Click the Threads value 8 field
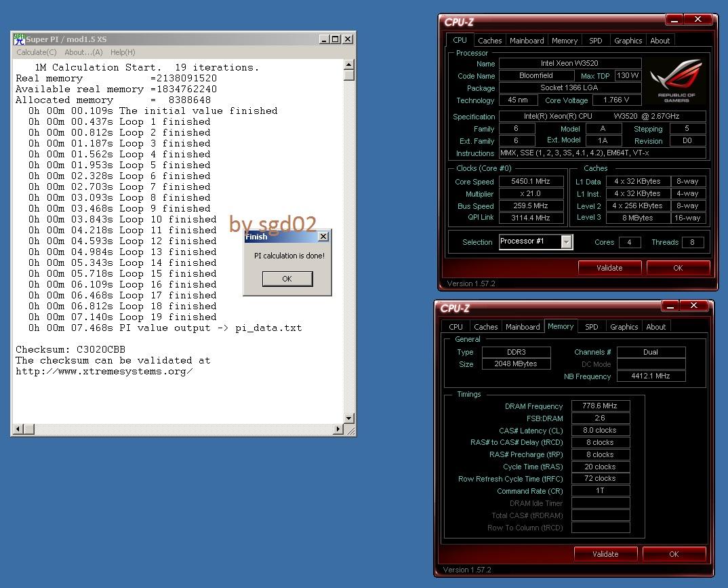The width and height of the screenshot is (728, 588). tap(692, 242)
